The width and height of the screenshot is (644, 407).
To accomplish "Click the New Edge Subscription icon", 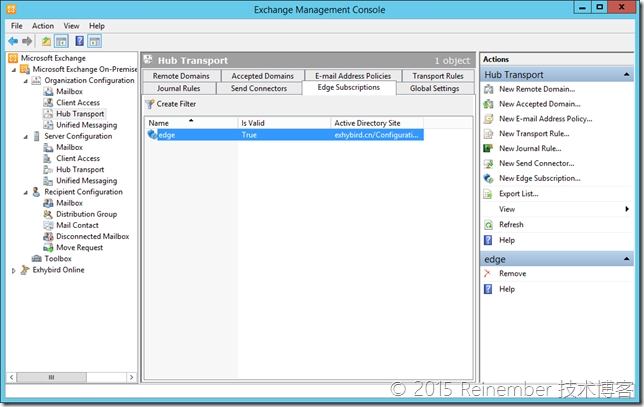I will tap(488, 178).
